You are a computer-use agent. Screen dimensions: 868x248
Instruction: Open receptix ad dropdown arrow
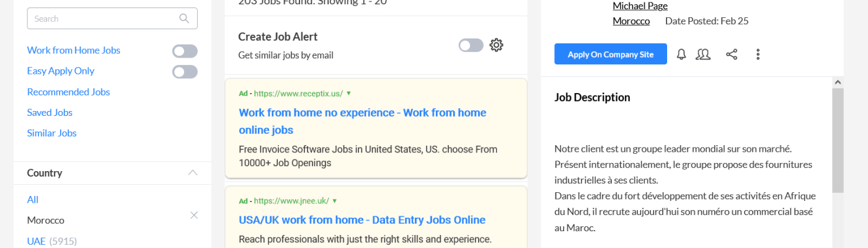click(349, 94)
